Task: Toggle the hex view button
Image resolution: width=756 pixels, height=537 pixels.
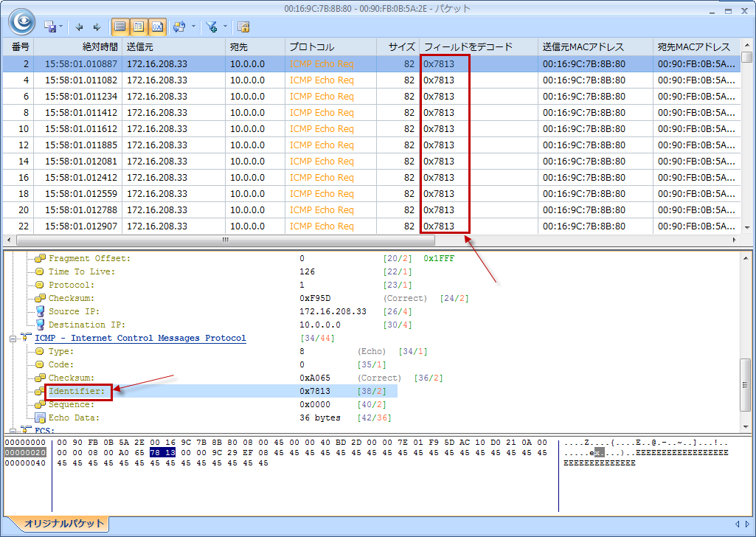Action: pos(156,27)
